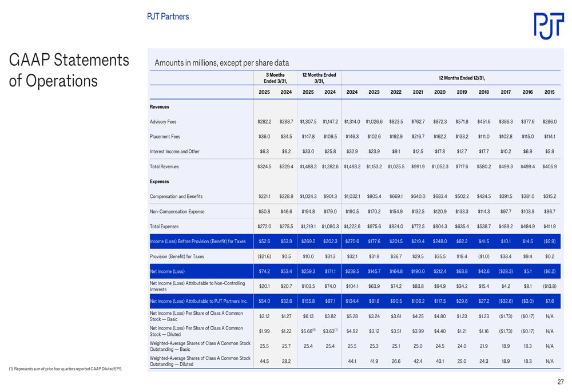Image resolution: width=572 pixels, height=392 pixels.
Task: Click "Weighted-Average Shares... Outstanding — Diluted" row label
Action: (200, 361)
